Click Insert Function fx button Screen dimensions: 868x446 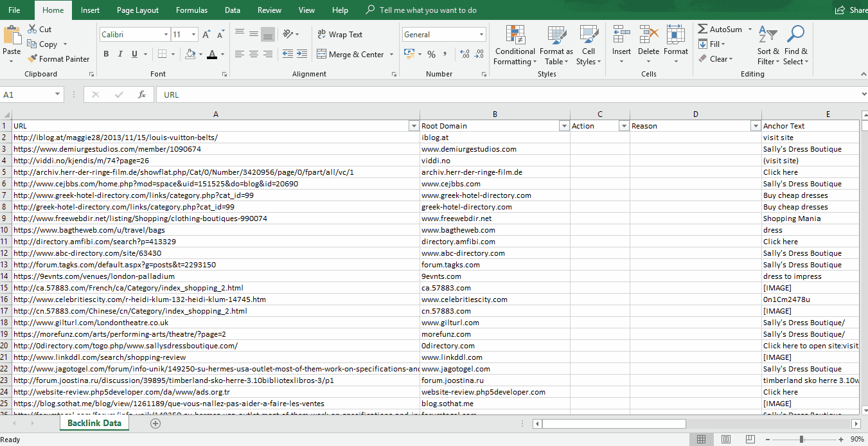pos(142,94)
